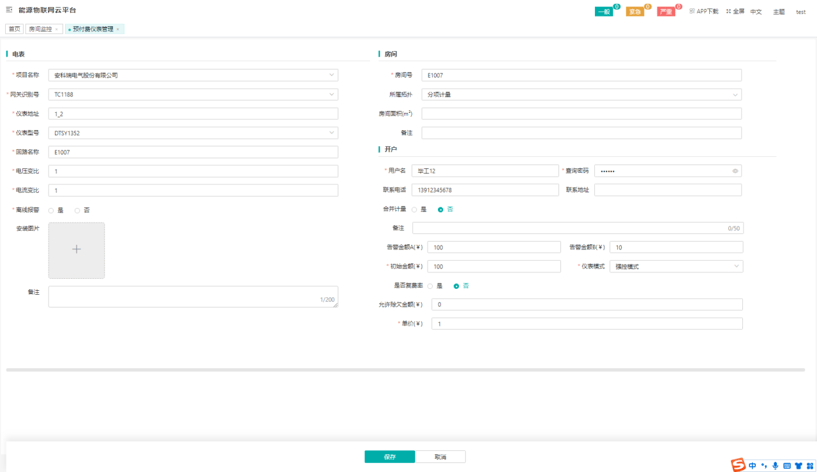Open the test user menu

[801, 11]
